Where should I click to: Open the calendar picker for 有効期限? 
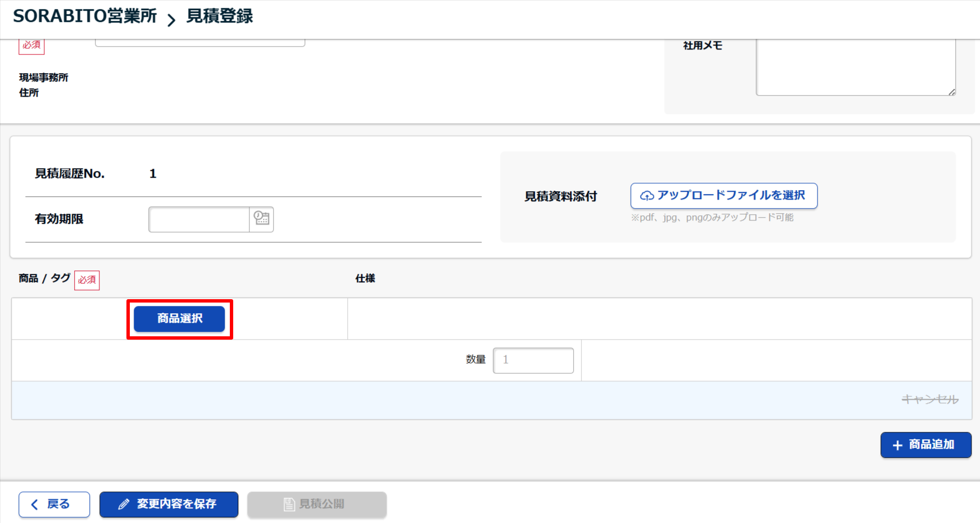[261, 219]
